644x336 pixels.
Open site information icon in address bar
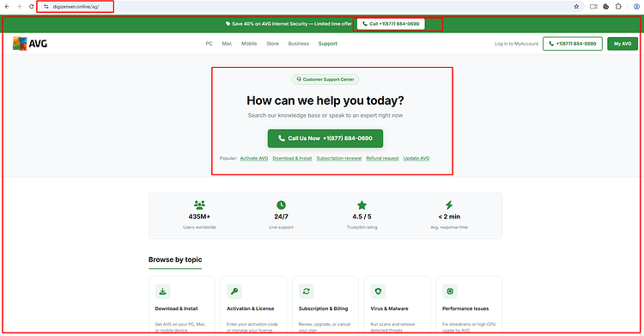coord(46,7)
